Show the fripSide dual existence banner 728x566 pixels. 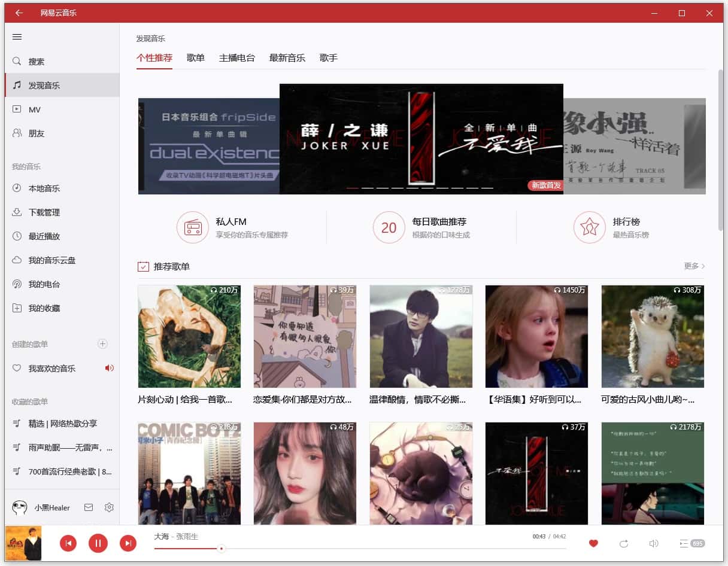(209, 146)
